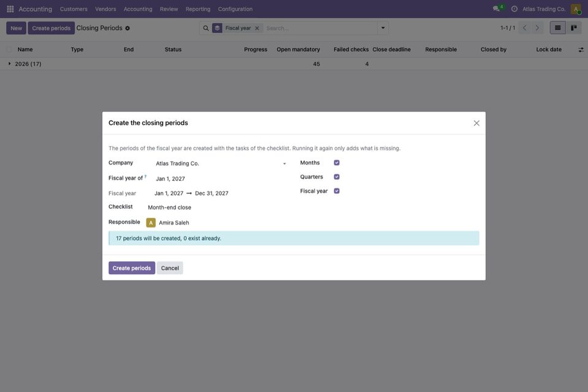This screenshot has width=588, height=392.
Task: Click the Fiscal year of help tooltip
Action: pos(145,176)
